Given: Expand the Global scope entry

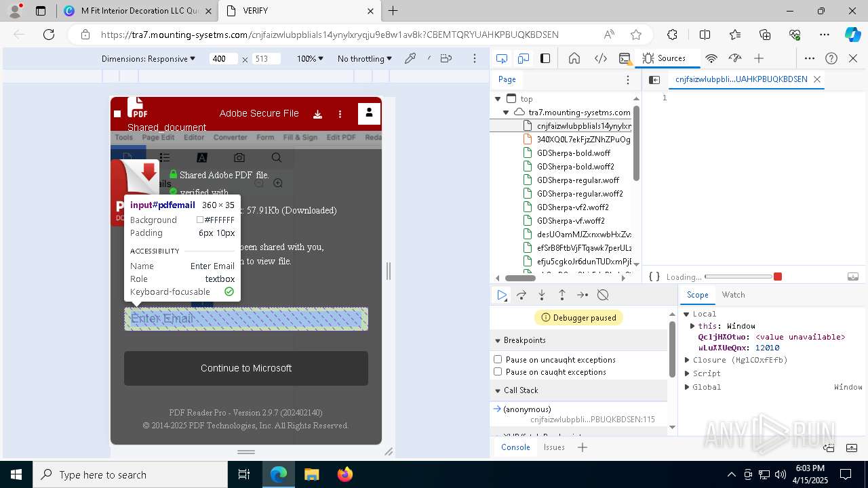Looking at the screenshot, I should (687, 387).
